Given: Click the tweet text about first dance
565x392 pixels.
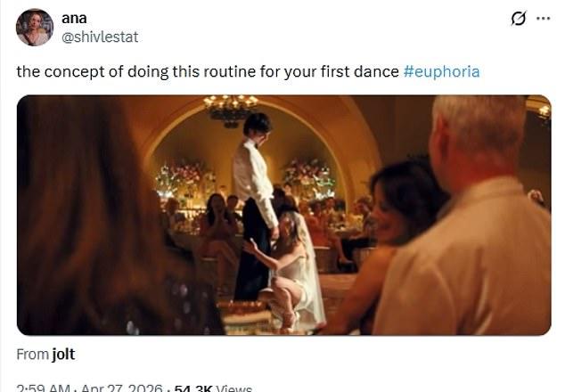Looking at the screenshot, I should click(208, 71).
